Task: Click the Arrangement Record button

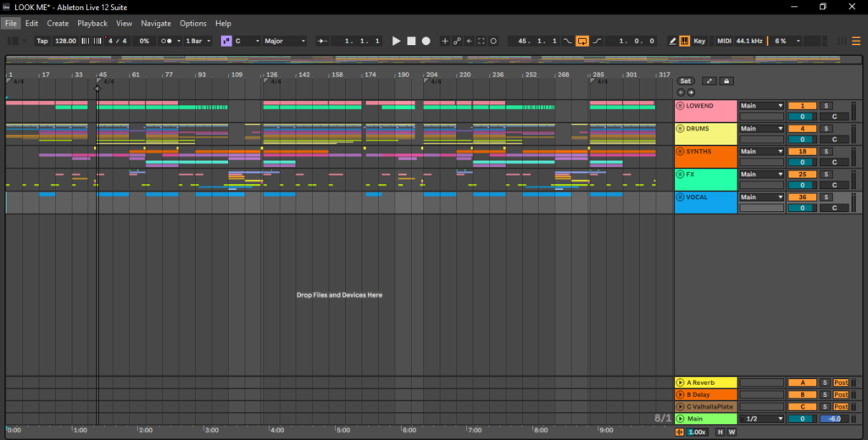Action: tap(426, 41)
